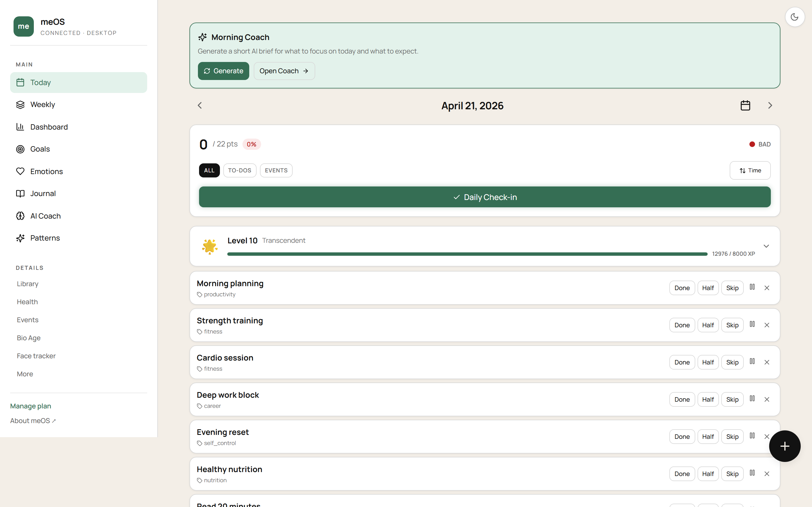
Task: Pause the Strength training habit
Action: (752, 324)
